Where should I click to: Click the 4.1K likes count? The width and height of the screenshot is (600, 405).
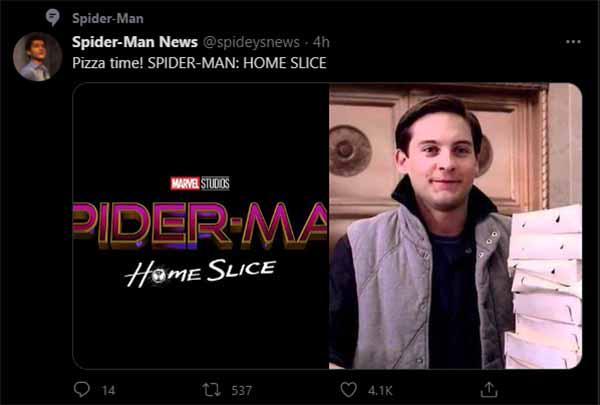(380, 390)
